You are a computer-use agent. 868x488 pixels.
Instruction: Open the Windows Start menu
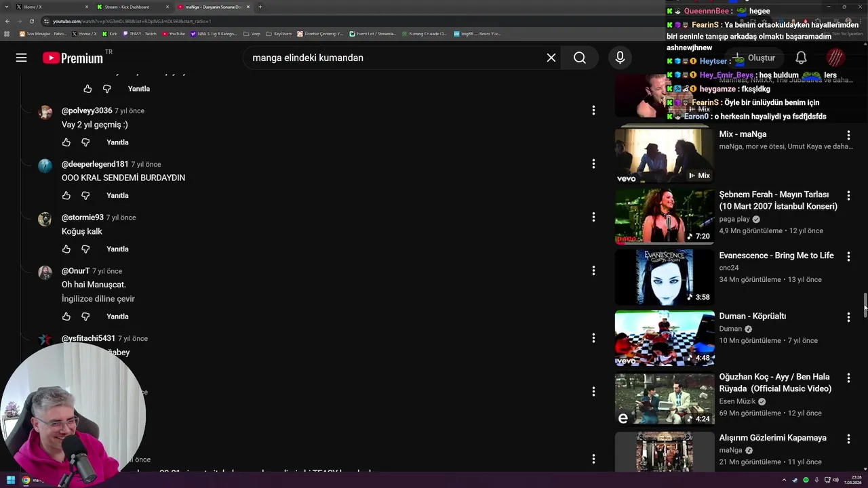[x=10, y=480]
